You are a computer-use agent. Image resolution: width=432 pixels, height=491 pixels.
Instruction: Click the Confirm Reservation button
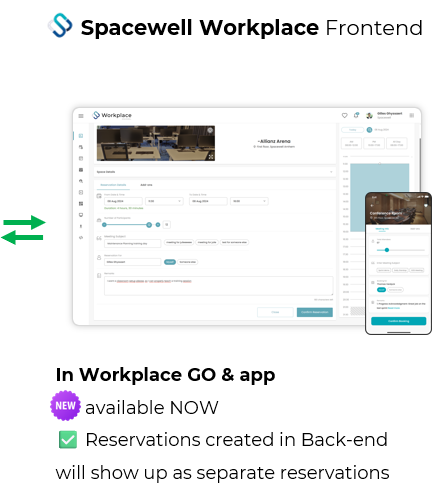click(x=315, y=312)
